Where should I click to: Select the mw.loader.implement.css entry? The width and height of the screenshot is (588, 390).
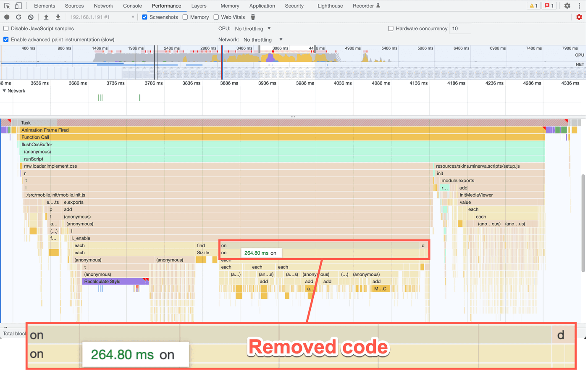click(x=227, y=166)
